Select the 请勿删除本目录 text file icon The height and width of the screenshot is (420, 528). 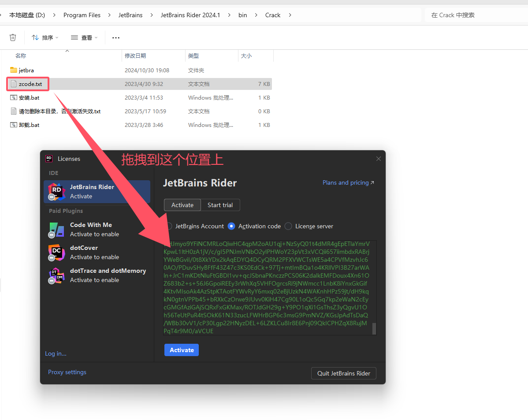pos(14,111)
